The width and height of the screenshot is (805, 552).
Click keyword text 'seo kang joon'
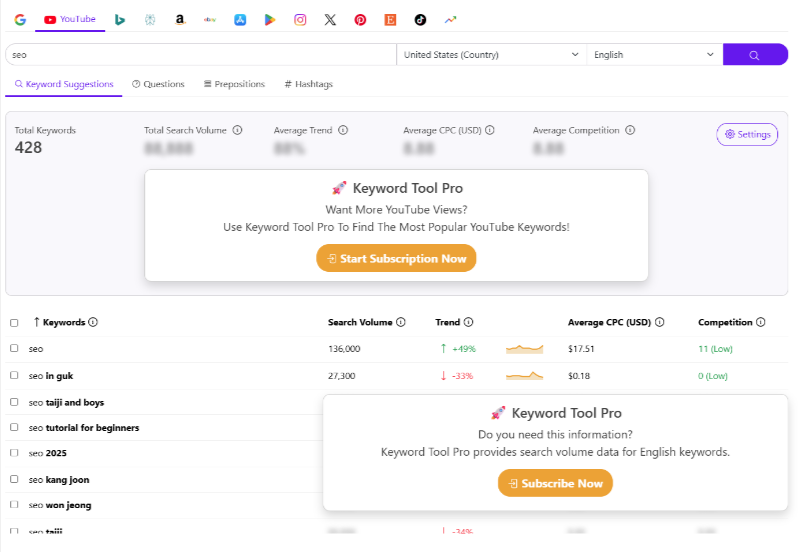tap(59, 480)
